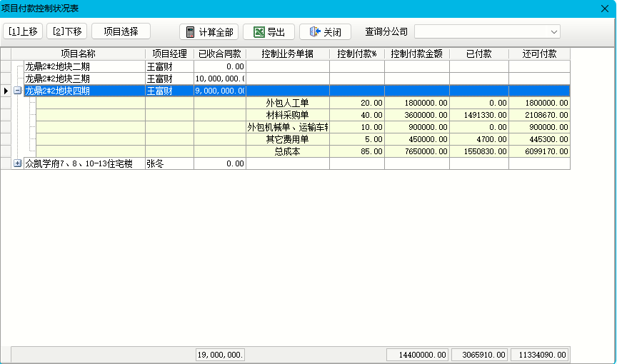617x364 pixels.
Task: Click the Excel icon on 导出 button
Action: [258, 32]
